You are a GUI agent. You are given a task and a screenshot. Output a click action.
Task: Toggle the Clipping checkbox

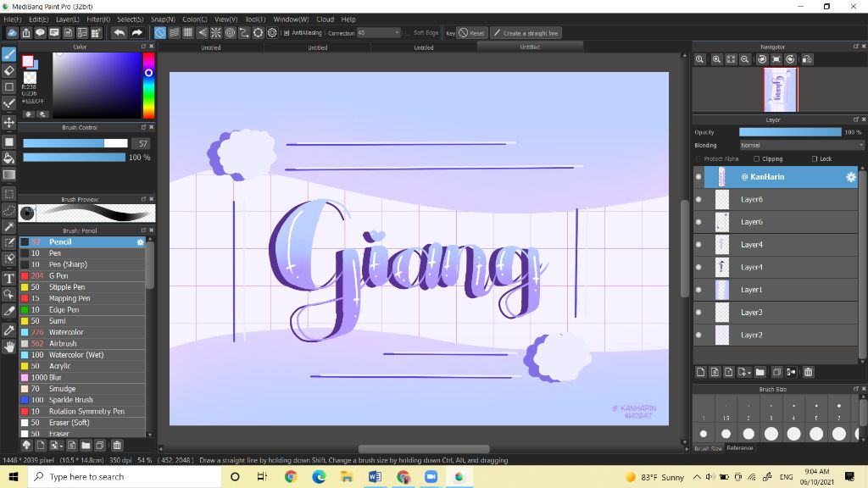pyautogui.click(x=756, y=158)
